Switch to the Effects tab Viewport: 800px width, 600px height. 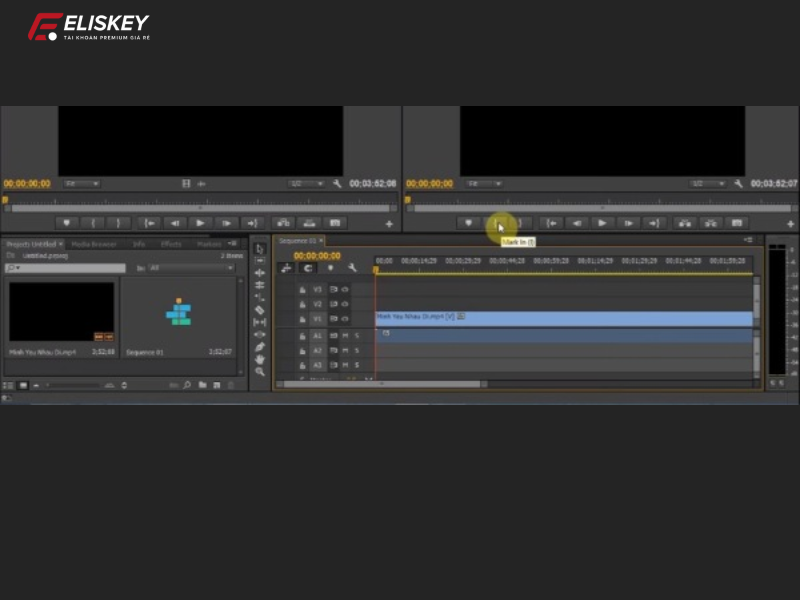click(174, 244)
